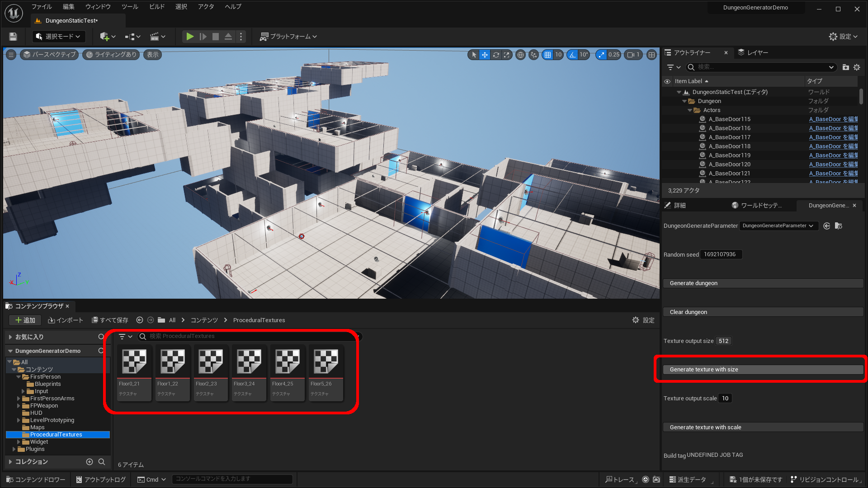
Task: Select the Floor3_24 texture thumbnail
Action: coord(249,373)
